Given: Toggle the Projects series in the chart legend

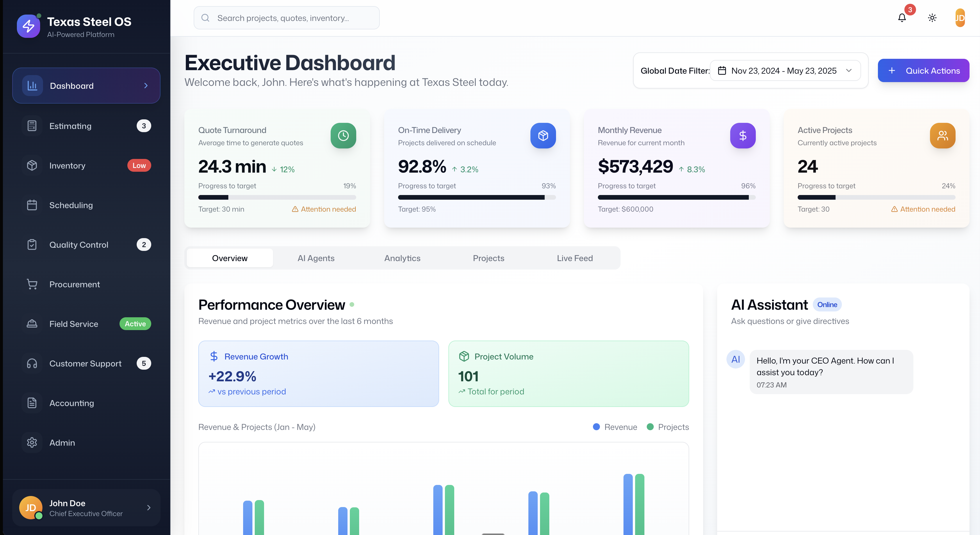Looking at the screenshot, I should 668,427.
